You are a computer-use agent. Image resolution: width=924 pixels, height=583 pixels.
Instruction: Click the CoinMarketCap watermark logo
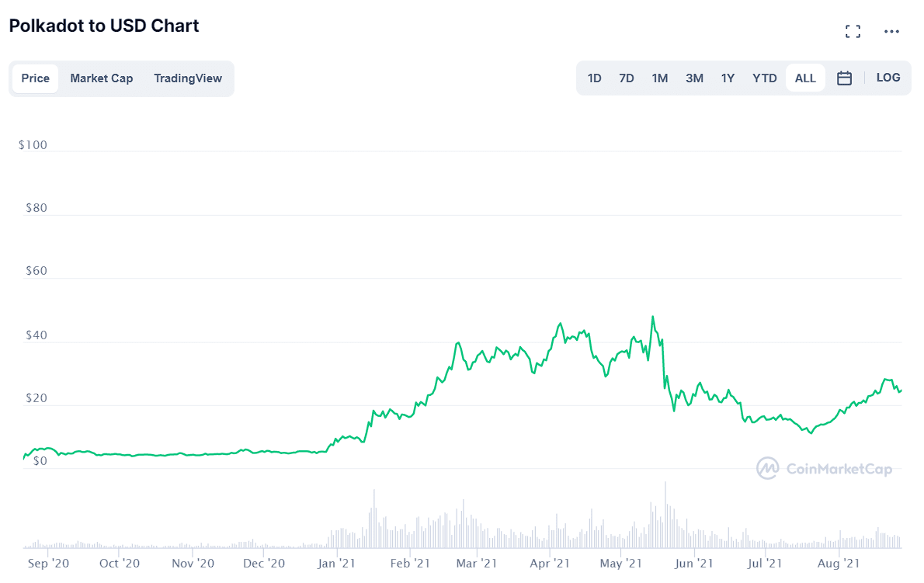[825, 468]
